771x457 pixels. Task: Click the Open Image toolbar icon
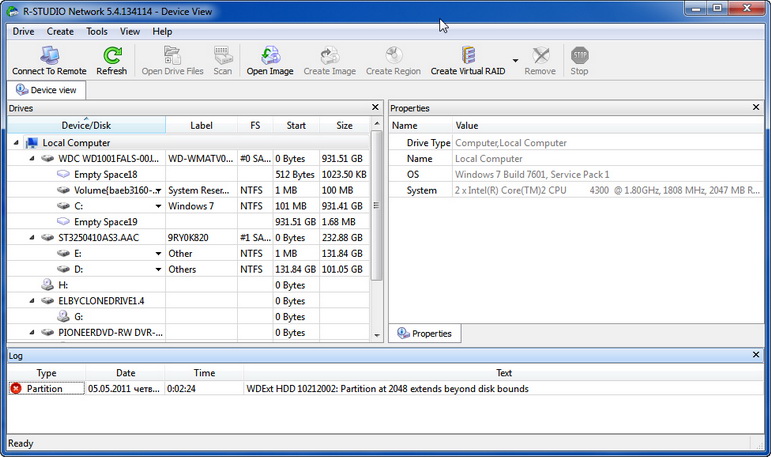pyautogui.click(x=270, y=56)
